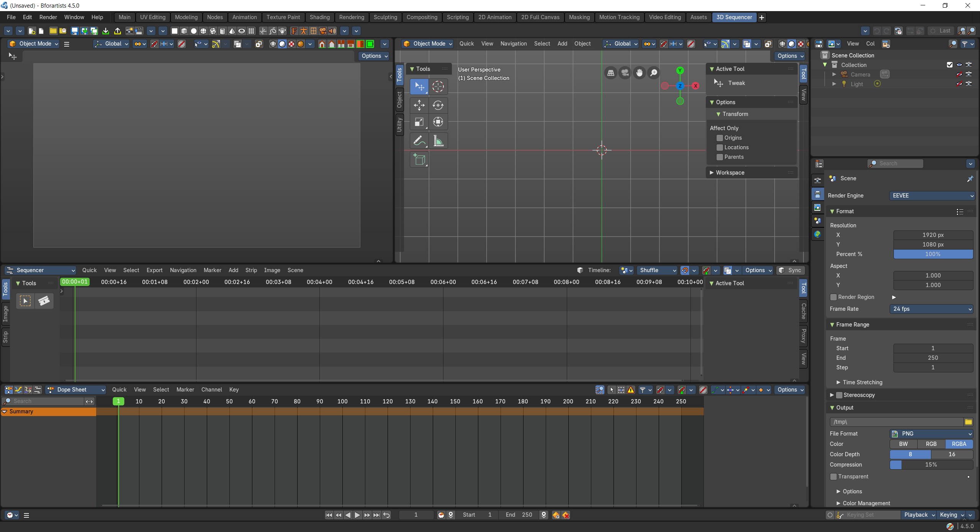
Task: Play the animation forward
Action: [x=357, y=515]
